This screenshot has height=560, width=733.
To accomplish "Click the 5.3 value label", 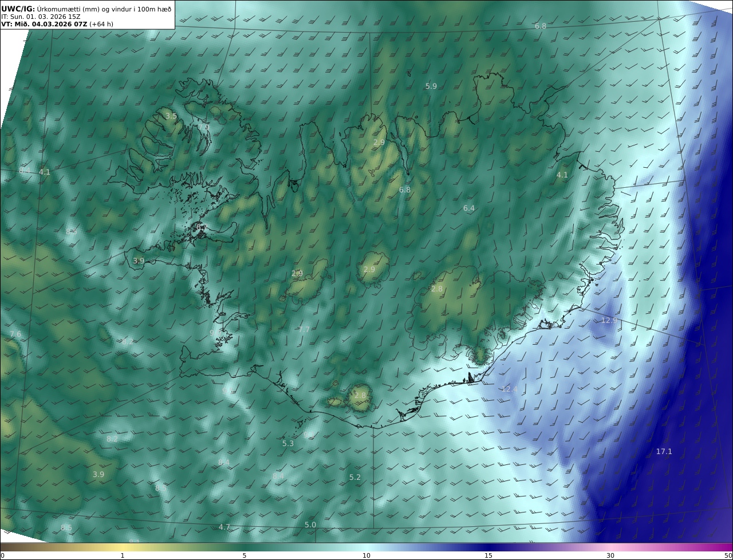I will coord(288,444).
